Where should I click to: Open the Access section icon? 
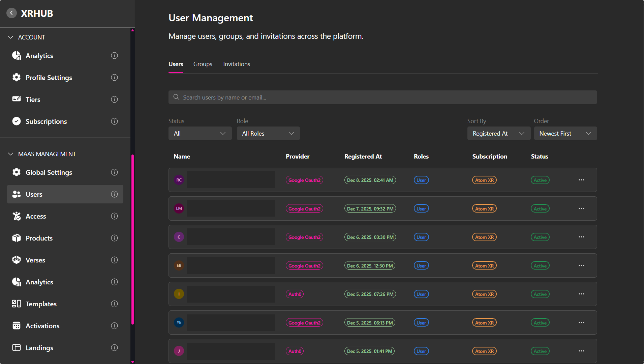[17, 216]
